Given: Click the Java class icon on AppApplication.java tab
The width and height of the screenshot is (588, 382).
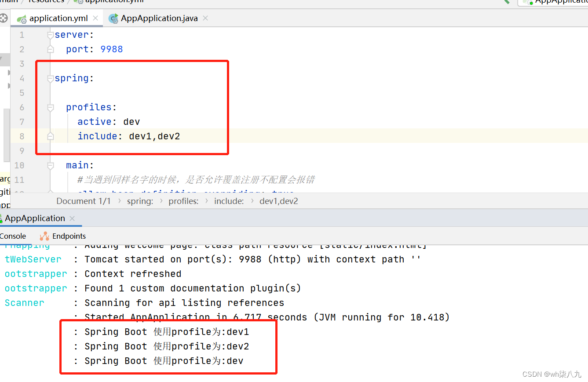Looking at the screenshot, I should tap(113, 18).
